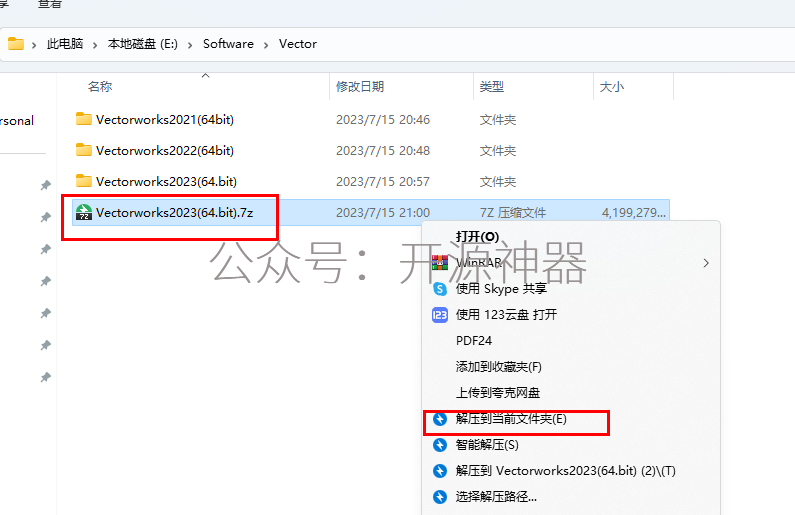Sort by 名称 column header
Screen dimensions: 795x515
click(x=100, y=87)
